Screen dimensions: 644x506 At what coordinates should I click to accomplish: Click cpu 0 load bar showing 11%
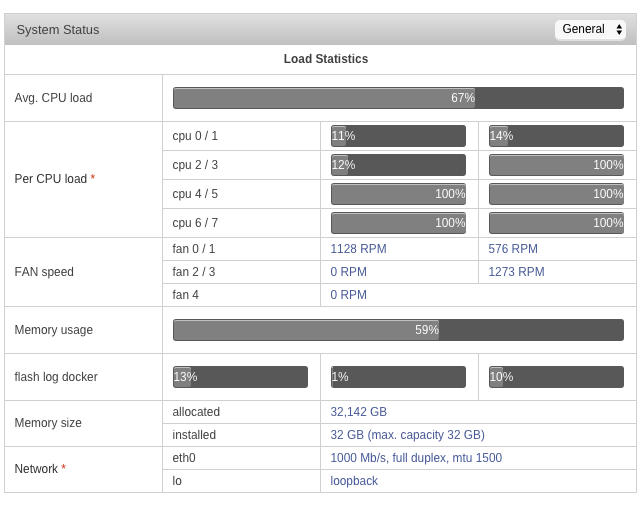click(x=398, y=136)
